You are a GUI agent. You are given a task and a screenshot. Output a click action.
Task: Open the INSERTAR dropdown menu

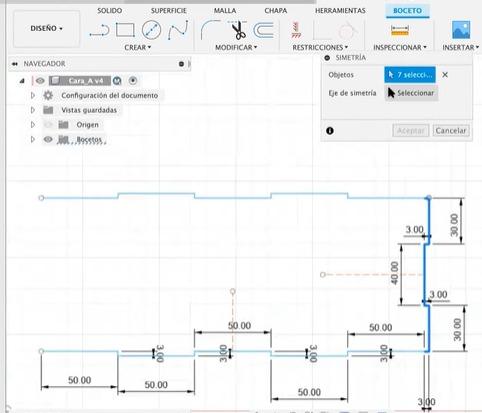pyautogui.click(x=461, y=47)
